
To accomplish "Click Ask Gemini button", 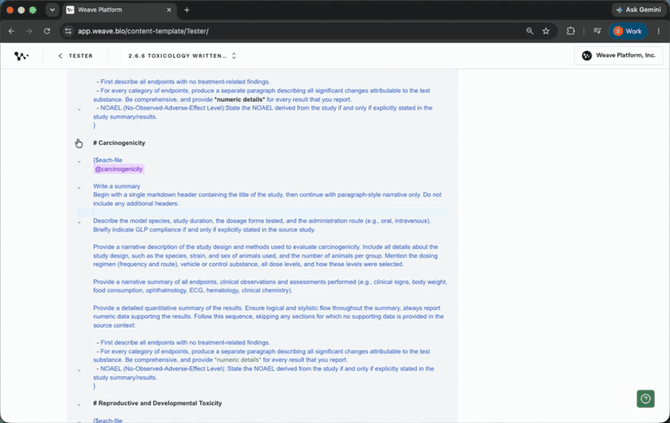I will [x=639, y=9].
